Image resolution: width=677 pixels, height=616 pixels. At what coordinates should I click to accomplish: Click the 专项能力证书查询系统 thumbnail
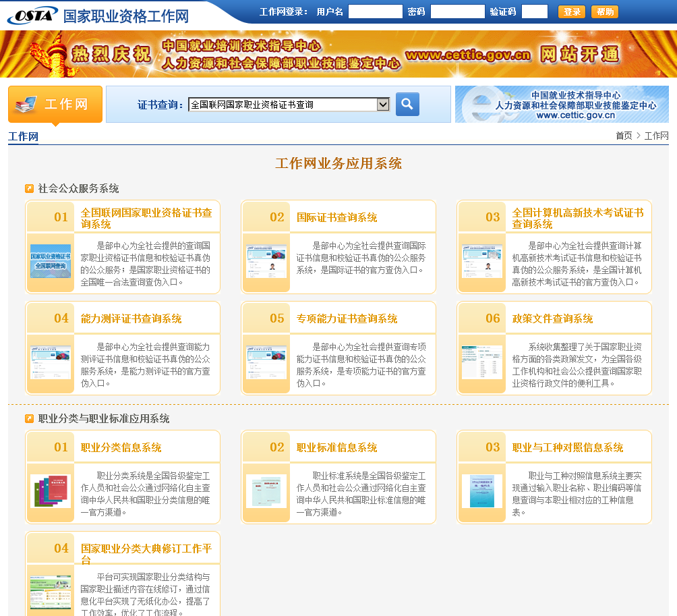point(266,362)
